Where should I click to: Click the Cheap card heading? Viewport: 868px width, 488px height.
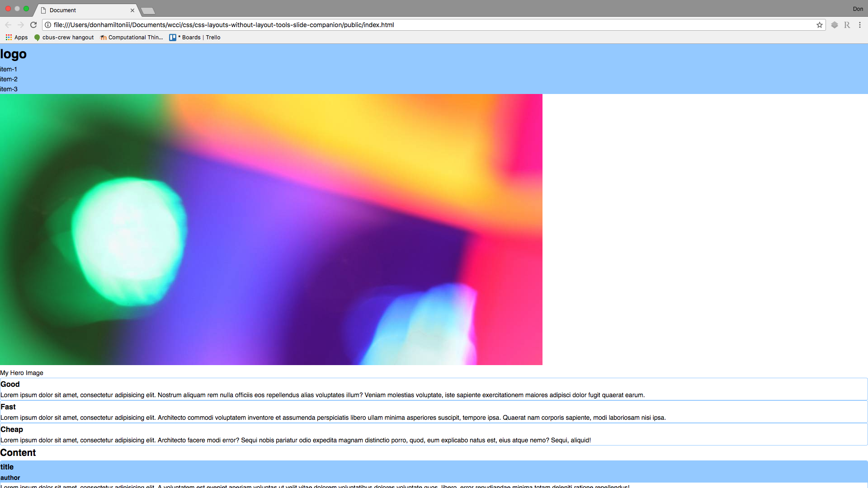(x=12, y=429)
